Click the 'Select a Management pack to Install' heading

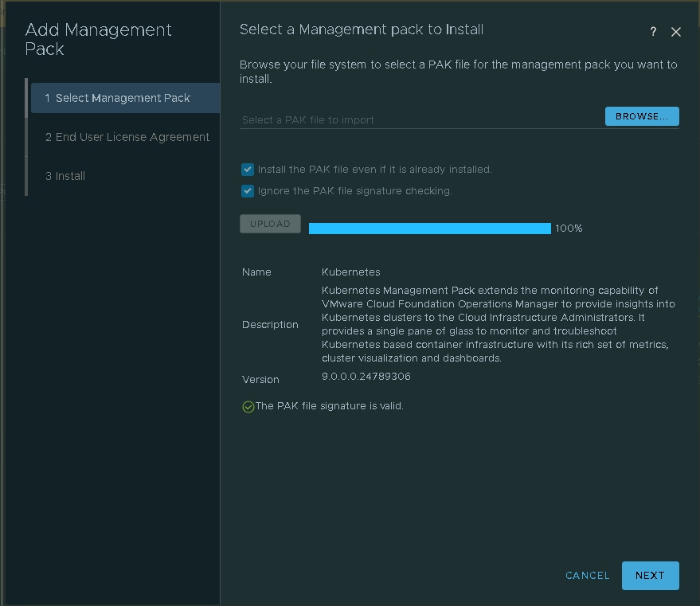click(362, 30)
